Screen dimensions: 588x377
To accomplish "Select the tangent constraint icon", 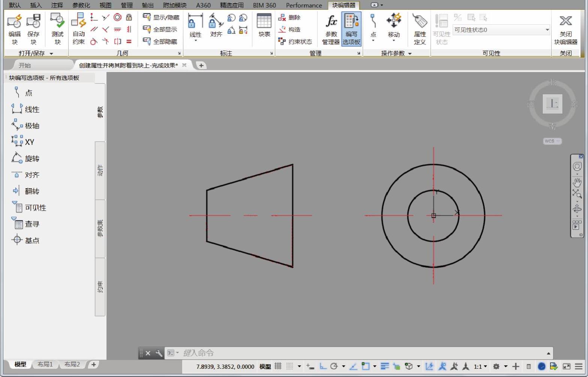I will point(94,41).
